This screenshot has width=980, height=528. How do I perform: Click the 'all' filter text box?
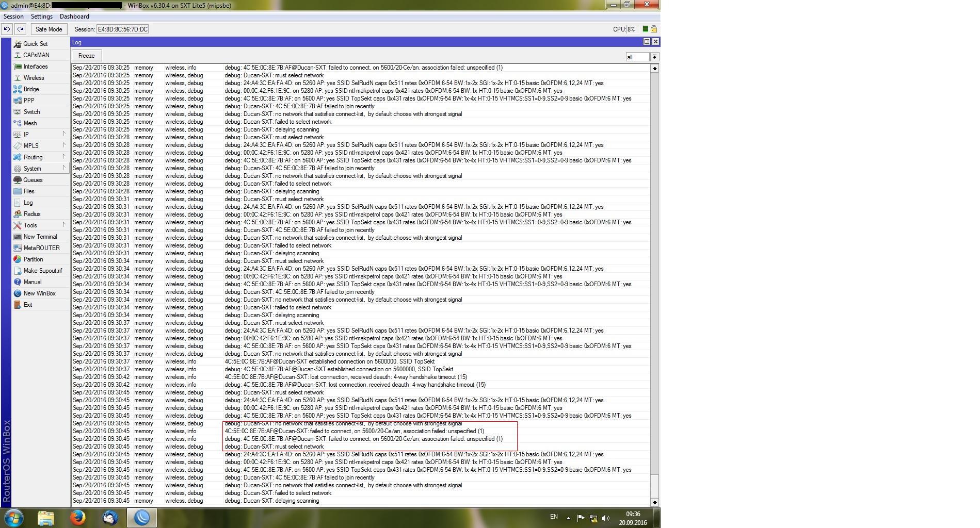point(637,57)
